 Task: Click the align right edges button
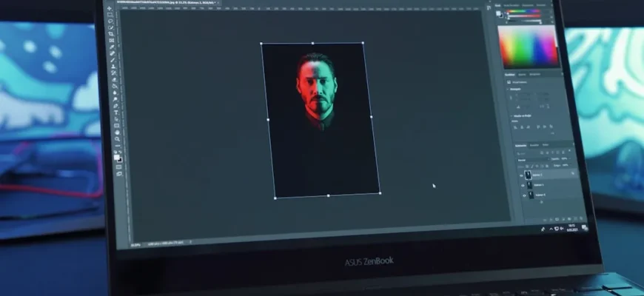pyautogui.click(x=529, y=127)
